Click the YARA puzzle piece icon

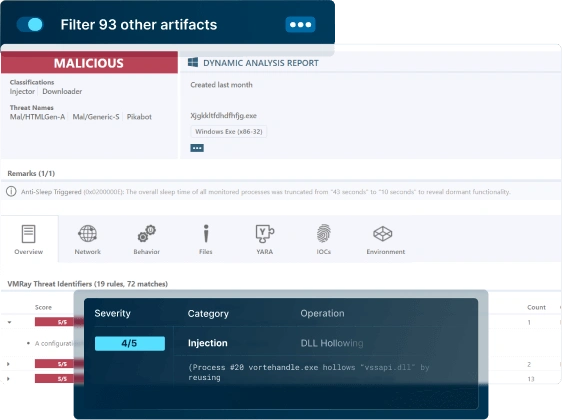(x=265, y=234)
